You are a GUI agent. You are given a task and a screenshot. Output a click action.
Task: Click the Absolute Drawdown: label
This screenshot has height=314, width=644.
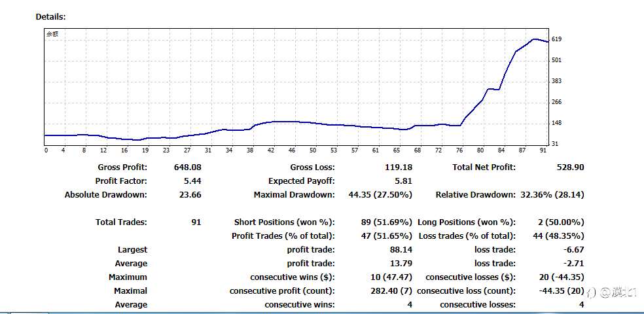(x=106, y=195)
